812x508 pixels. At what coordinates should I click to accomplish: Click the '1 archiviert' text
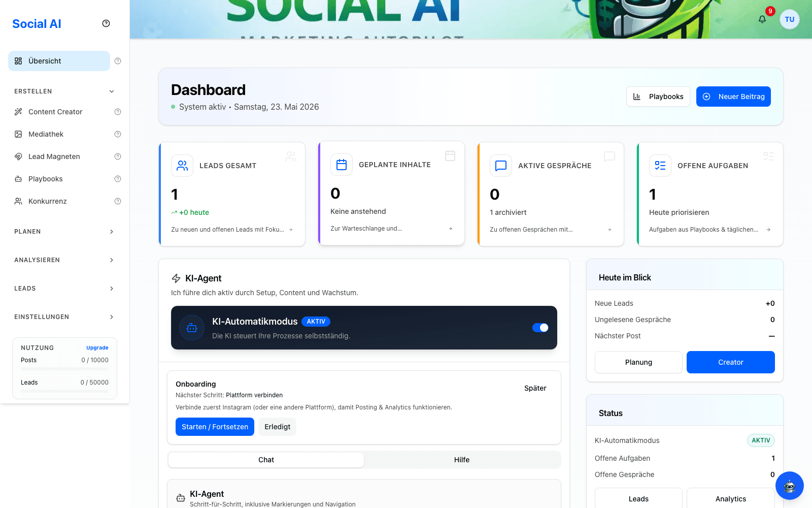[508, 212]
